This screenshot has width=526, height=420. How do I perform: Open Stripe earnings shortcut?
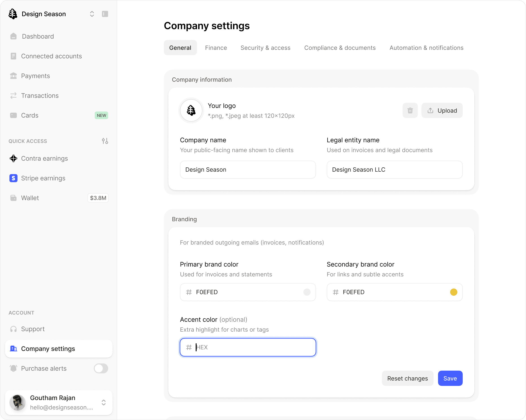43,178
